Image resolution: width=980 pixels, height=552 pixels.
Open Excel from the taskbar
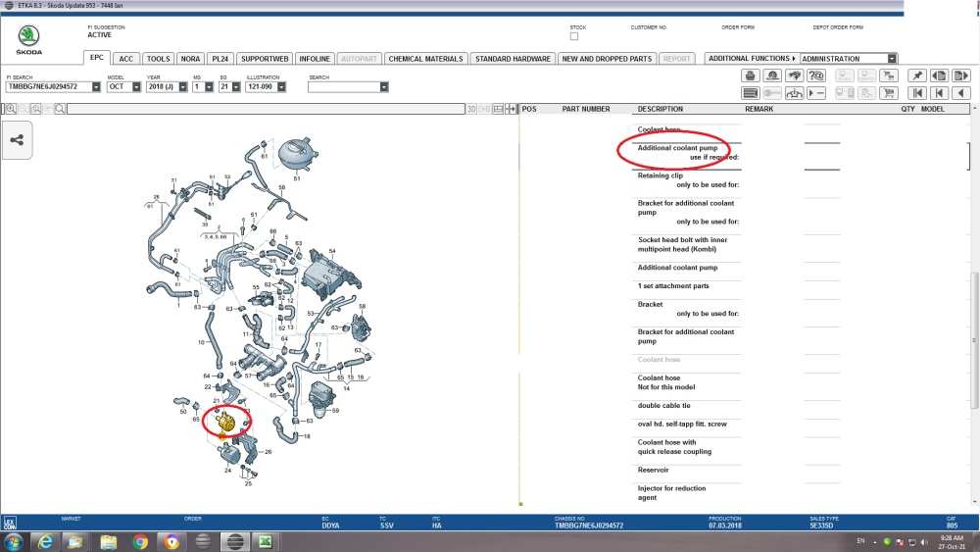coord(266,541)
